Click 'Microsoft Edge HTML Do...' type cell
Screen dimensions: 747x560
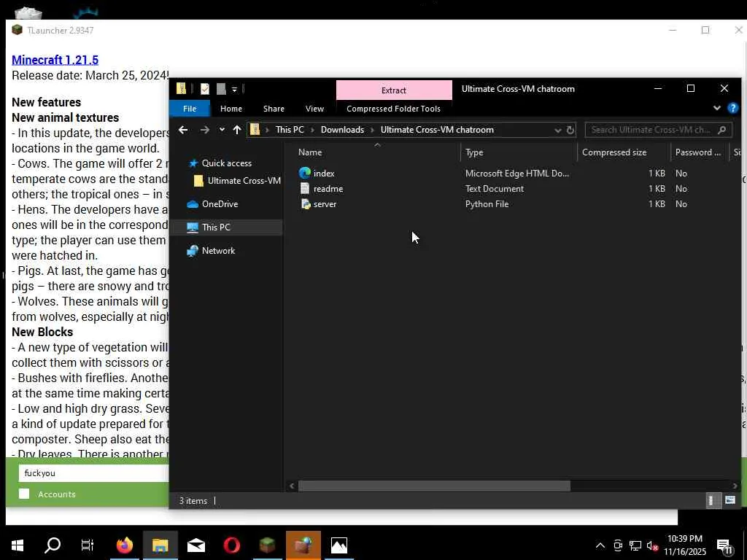coord(517,174)
